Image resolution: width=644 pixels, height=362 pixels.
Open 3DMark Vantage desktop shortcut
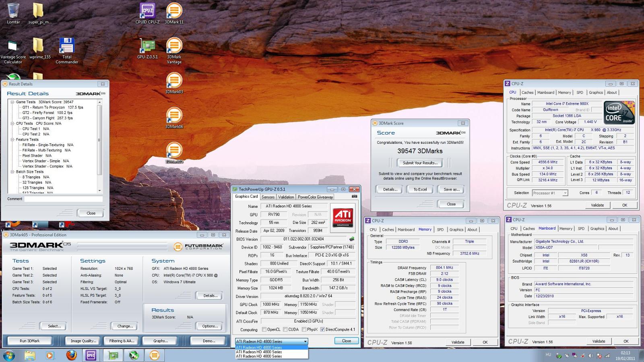[174, 50]
